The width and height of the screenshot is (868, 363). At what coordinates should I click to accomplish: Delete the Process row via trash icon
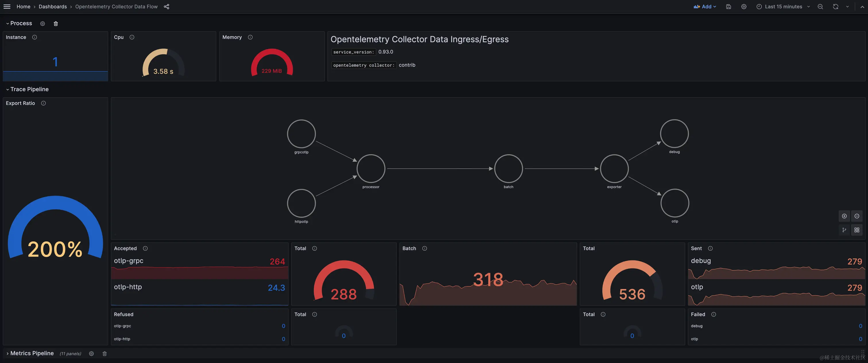tap(56, 24)
